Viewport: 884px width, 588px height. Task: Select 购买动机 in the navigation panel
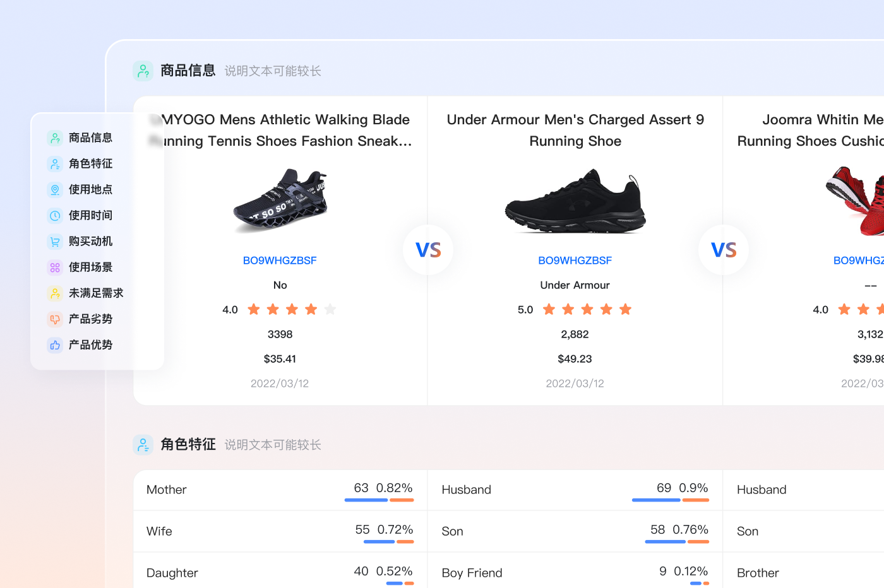90,241
